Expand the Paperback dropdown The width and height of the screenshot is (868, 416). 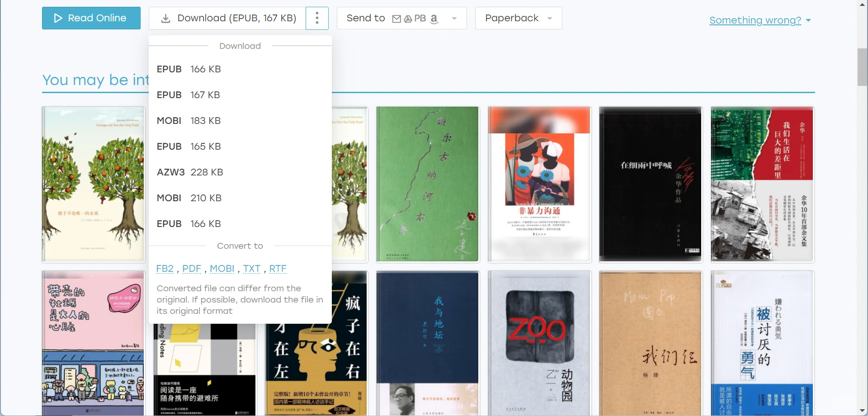(x=519, y=18)
